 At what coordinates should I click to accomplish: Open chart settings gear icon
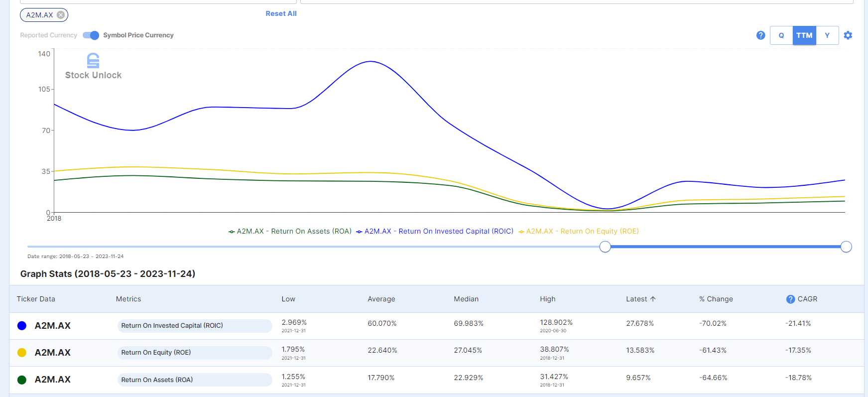(x=848, y=35)
